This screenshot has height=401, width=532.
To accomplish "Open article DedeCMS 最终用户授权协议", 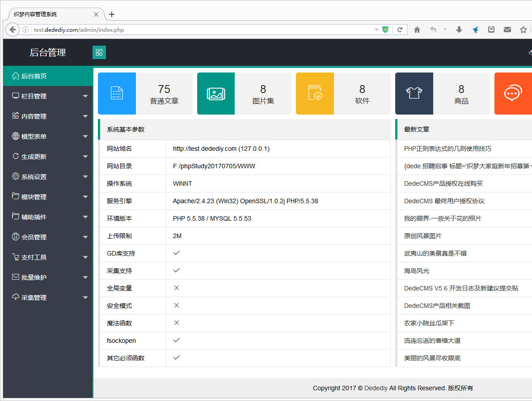I will click(x=444, y=201).
